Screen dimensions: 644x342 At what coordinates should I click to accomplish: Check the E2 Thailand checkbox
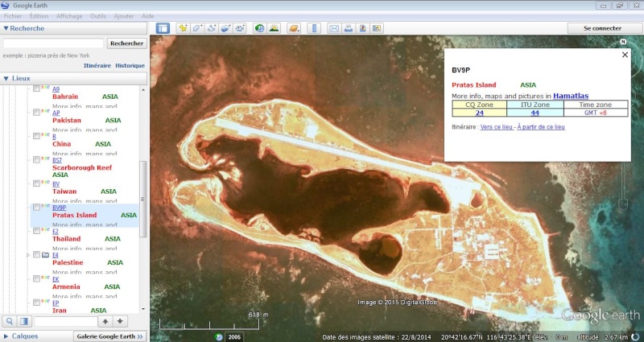coord(36,231)
